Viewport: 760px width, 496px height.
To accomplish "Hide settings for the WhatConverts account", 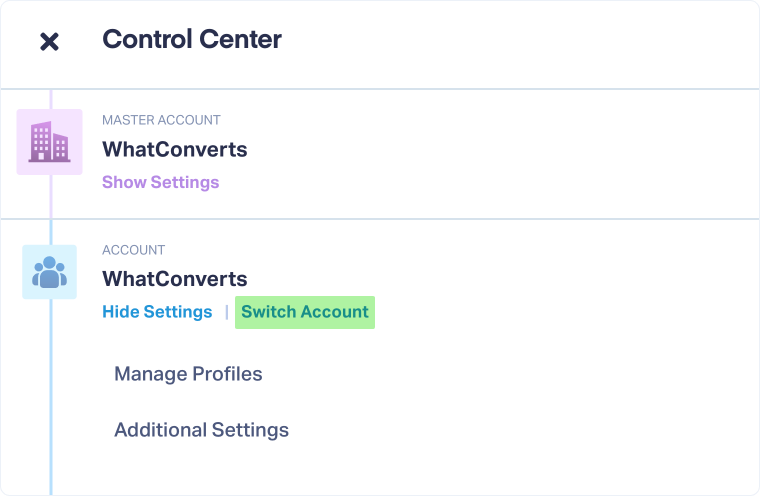I will 157,312.
